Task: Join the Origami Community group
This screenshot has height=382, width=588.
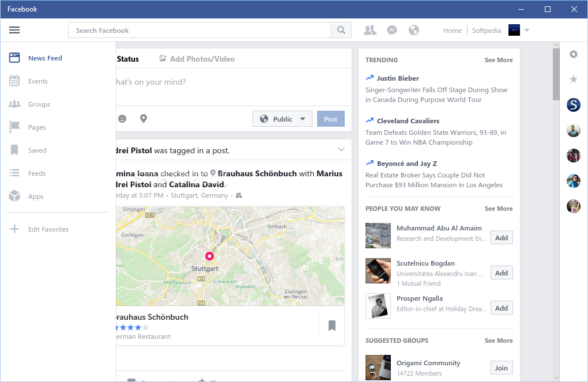Action: (502, 368)
